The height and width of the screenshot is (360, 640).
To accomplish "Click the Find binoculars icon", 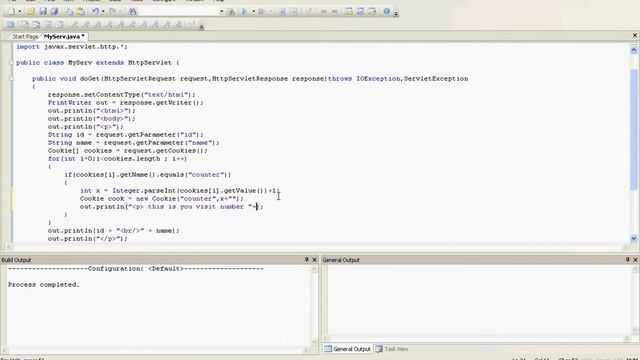I will click(x=132, y=11).
